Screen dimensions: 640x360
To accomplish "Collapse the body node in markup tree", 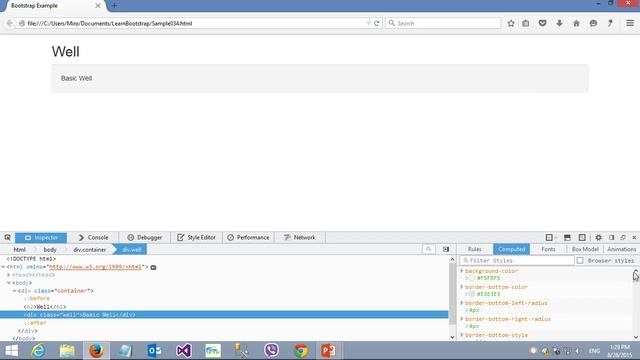I will pos(9,283).
